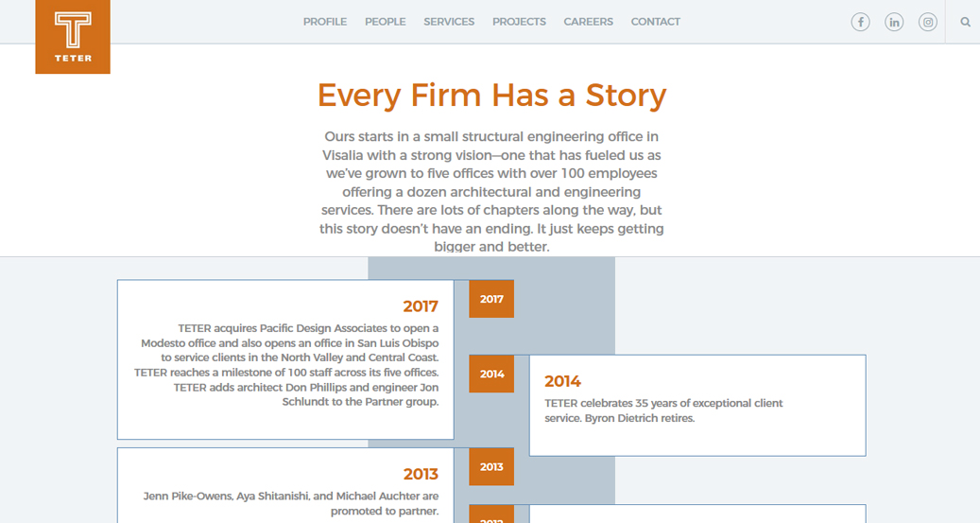
Task: Click the 2017 heading in the card
Action: (x=421, y=306)
